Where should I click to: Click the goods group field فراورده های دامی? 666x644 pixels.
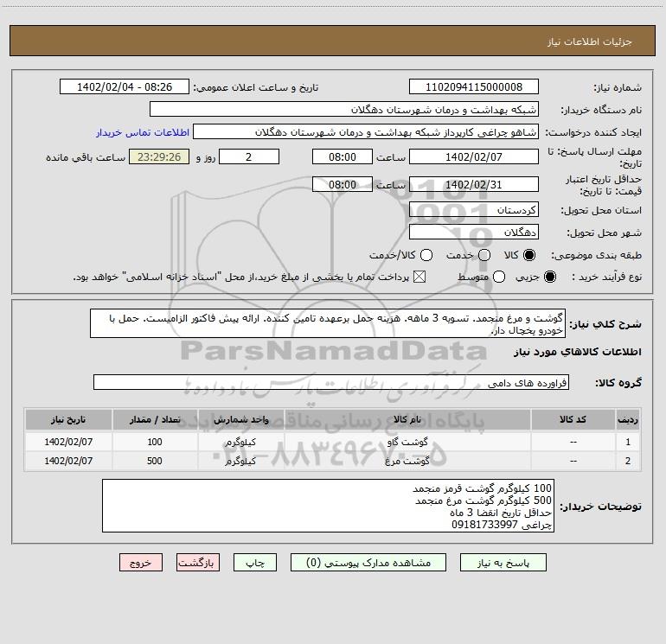click(331, 382)
